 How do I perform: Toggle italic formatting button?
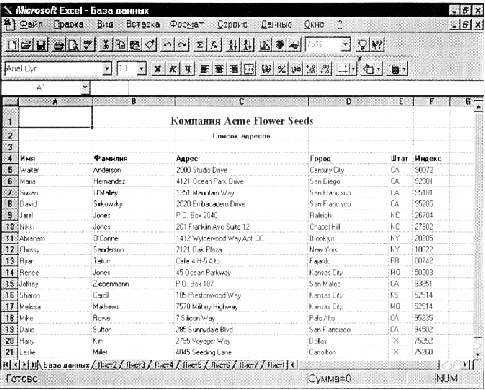tap(173, 69)
